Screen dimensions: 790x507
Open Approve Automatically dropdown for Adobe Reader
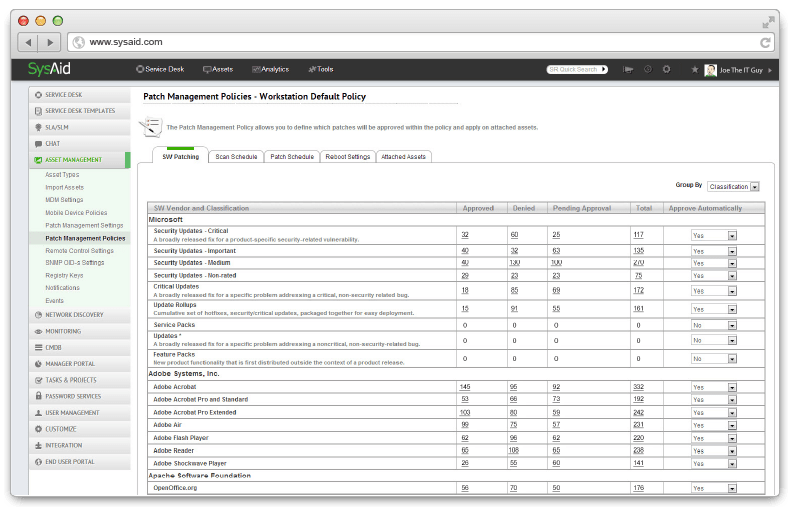(x=714, y=451)
